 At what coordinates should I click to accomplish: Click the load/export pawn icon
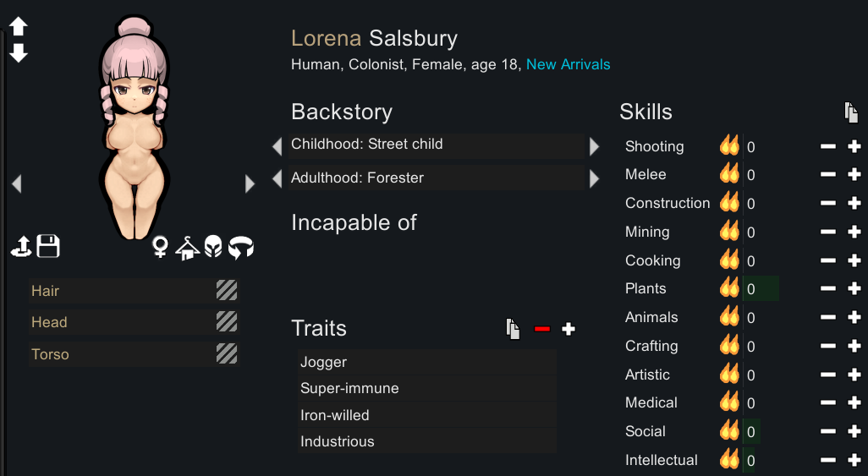click(x=21, y=247)
